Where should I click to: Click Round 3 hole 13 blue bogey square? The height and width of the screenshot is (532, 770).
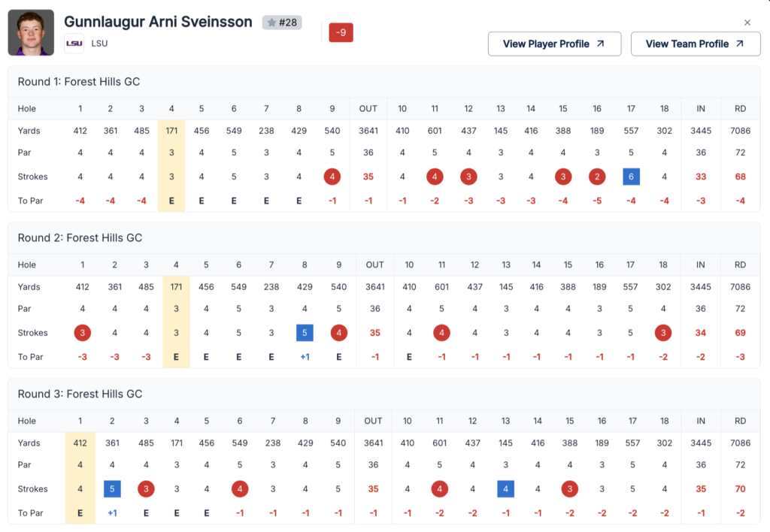click(x=505, y=489)
